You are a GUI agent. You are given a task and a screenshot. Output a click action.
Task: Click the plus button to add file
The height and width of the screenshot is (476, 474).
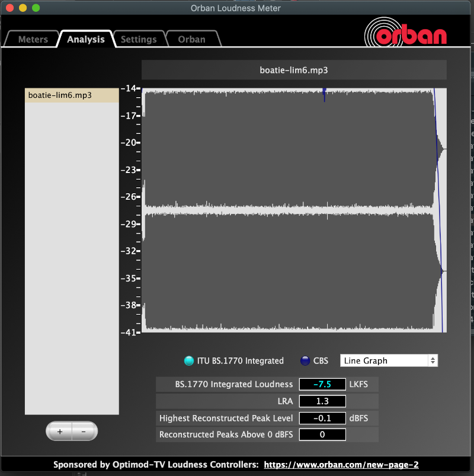pyautogui.click(x=60, y=432)
